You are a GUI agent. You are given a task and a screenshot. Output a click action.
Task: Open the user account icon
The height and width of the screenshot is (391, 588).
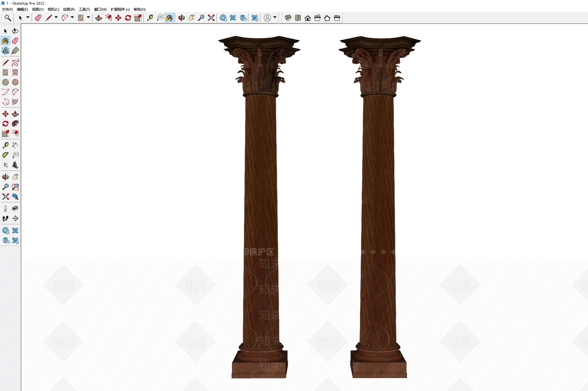click(x=268, y=18)
